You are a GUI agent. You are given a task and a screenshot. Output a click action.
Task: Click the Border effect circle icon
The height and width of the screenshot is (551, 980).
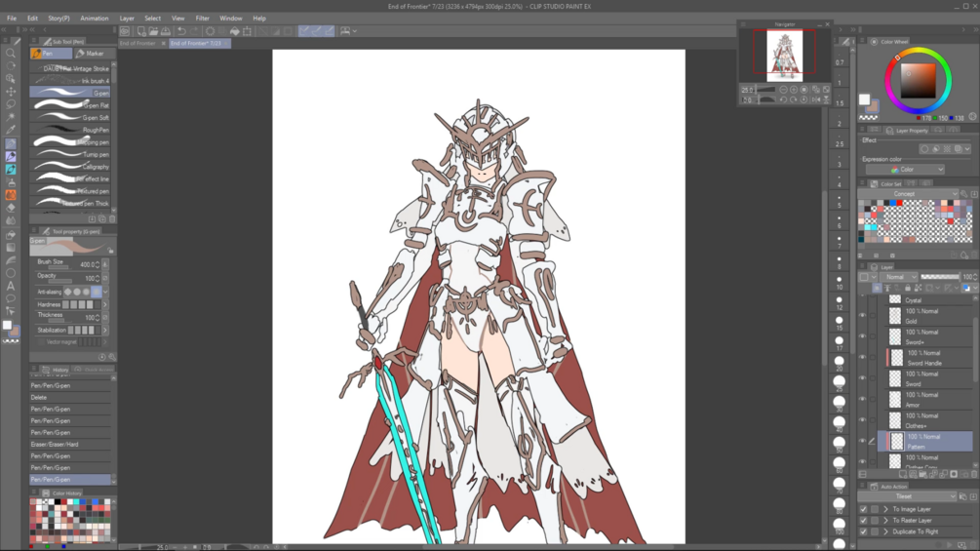pos(924,148)
